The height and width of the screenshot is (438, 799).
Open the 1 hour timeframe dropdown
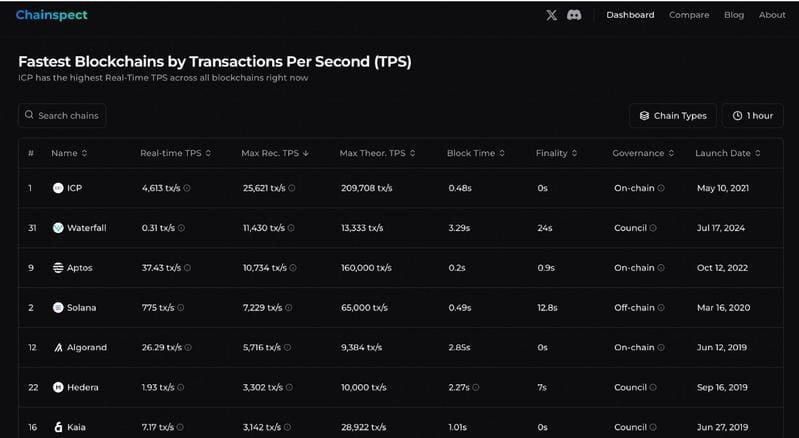[x=752, y=116]
